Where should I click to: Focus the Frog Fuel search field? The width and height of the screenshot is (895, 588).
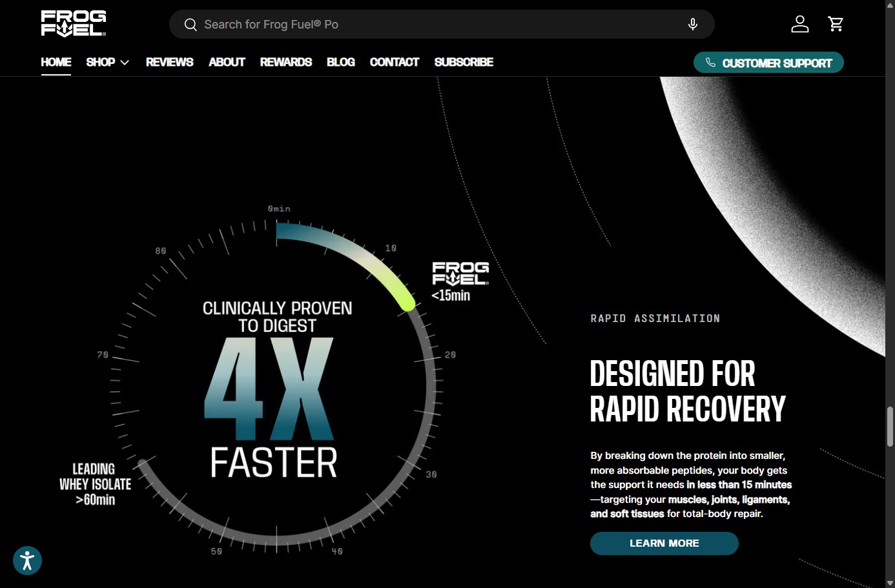[x=439, y=25]
